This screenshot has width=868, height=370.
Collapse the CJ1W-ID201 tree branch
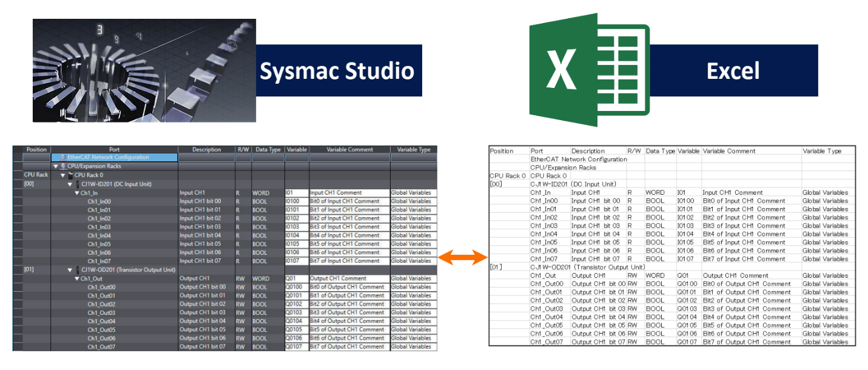[x=69, y=183]
